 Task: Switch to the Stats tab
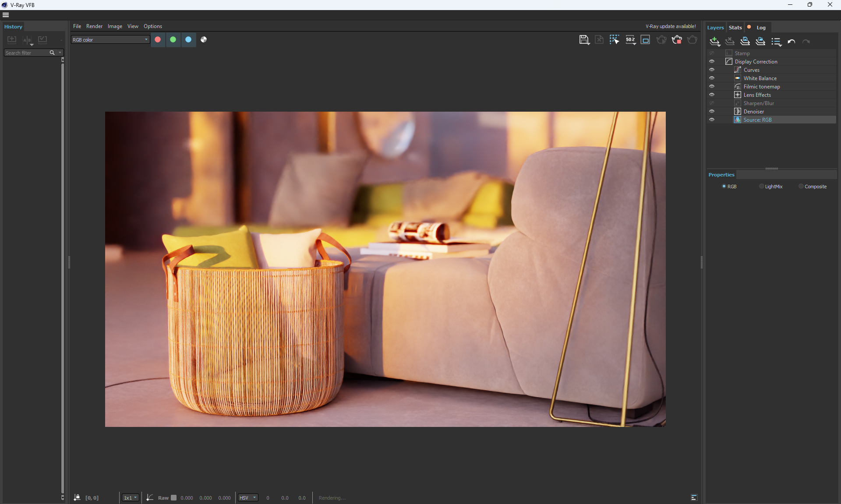[735, 28]
